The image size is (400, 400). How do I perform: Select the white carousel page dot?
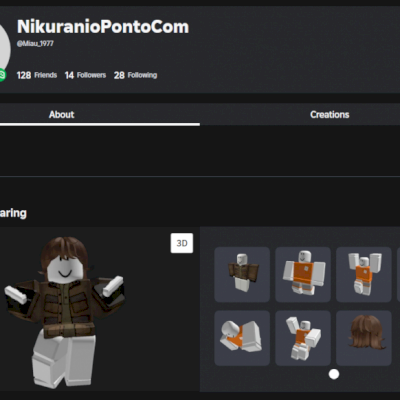pyautogui.click(x=334, y=374)
